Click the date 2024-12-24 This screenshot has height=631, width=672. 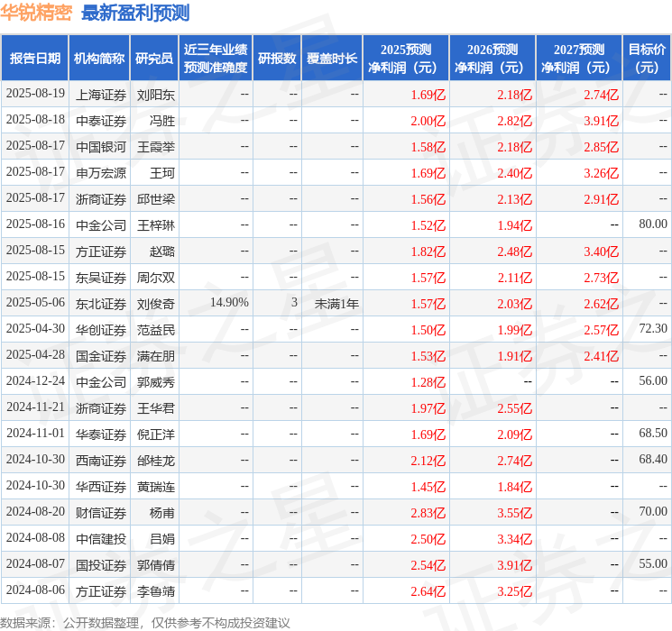point(35,380)
